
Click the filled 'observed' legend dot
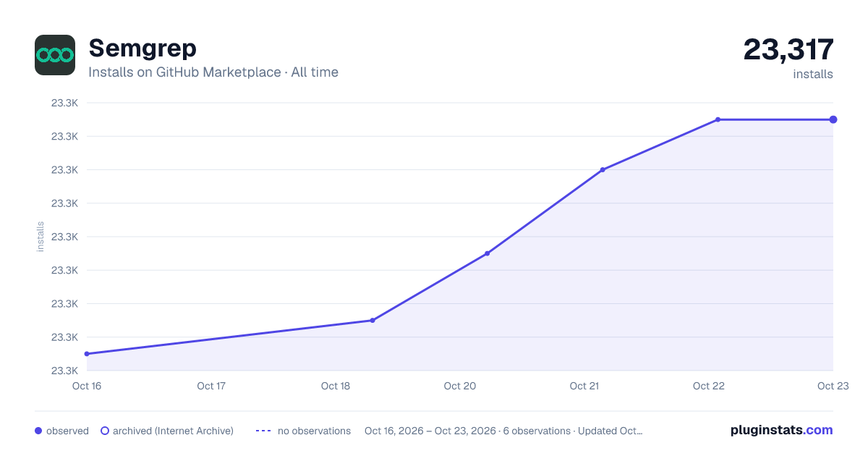[x=38, y=431]
